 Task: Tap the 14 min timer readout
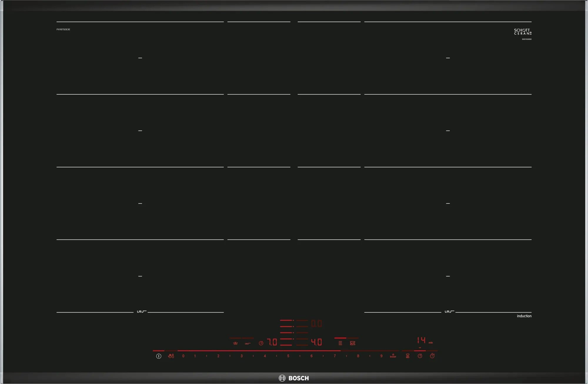(x=425, y=340)
